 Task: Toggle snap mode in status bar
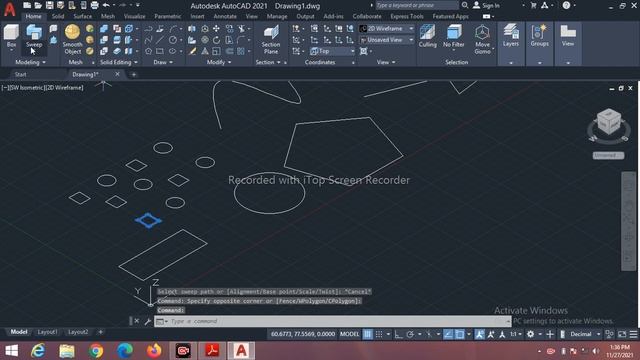point(379,334)
